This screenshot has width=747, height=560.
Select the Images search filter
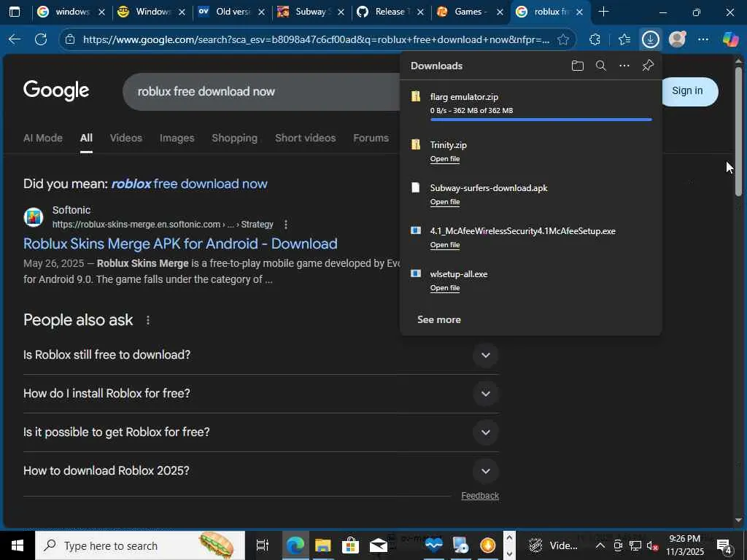point(177,138)
